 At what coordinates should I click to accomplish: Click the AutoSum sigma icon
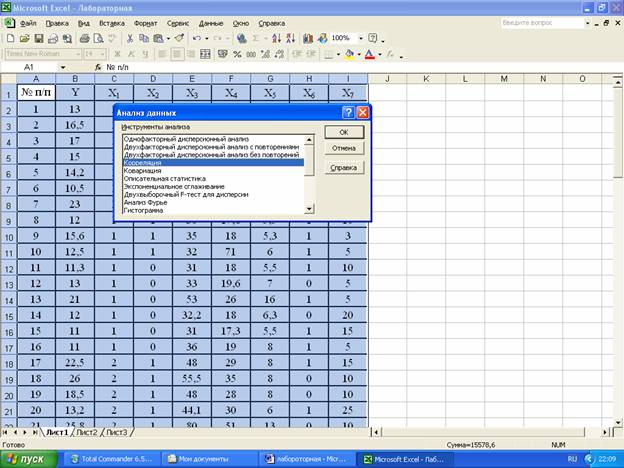coord(257,38)
